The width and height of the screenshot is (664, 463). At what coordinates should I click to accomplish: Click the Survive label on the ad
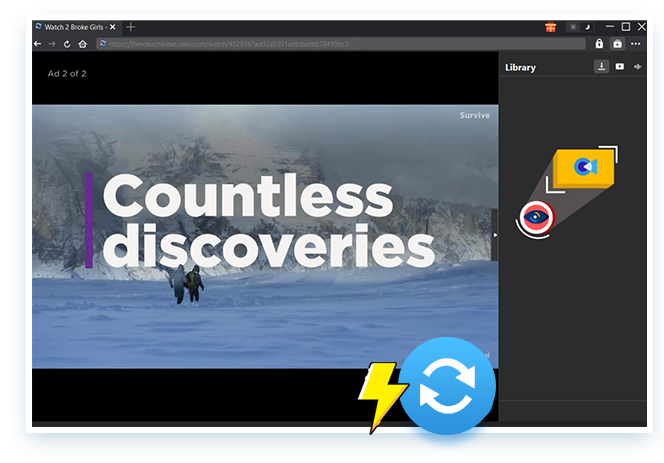click(x=475, y=115)
